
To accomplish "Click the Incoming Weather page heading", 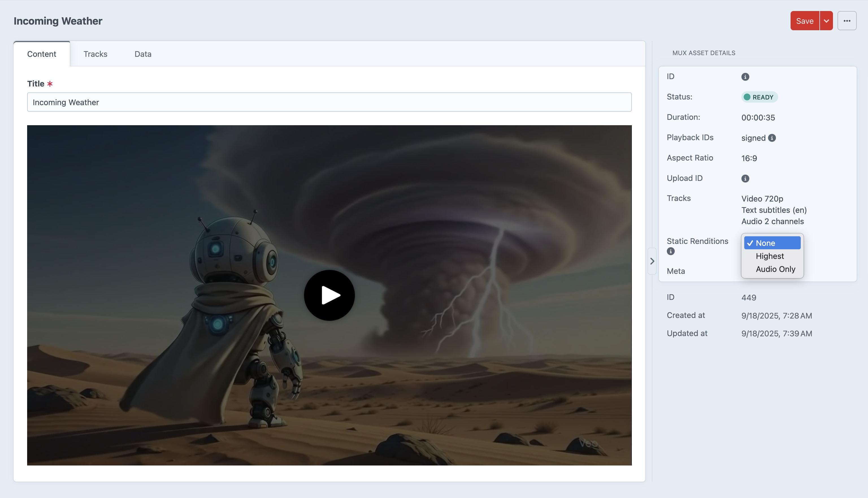I will click(x=58, y=21).
